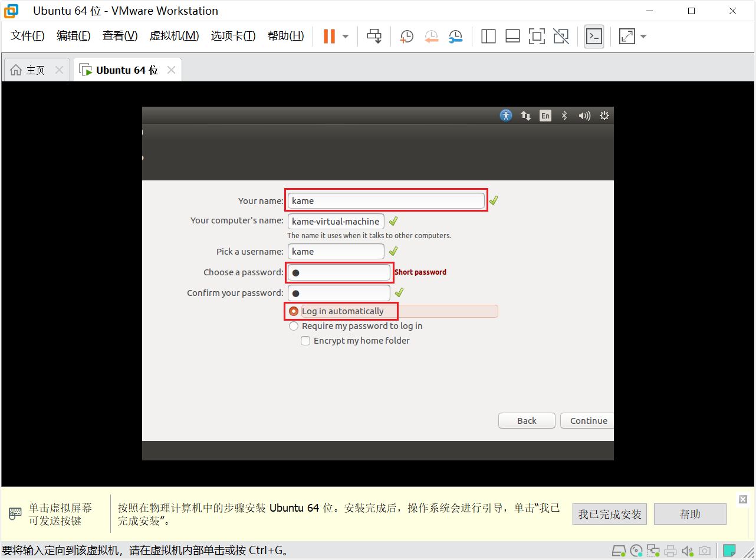Open the Ubuntu sound volume indicator
The width and height of the screenshot is (756, 560).
[x=584, y=116]
